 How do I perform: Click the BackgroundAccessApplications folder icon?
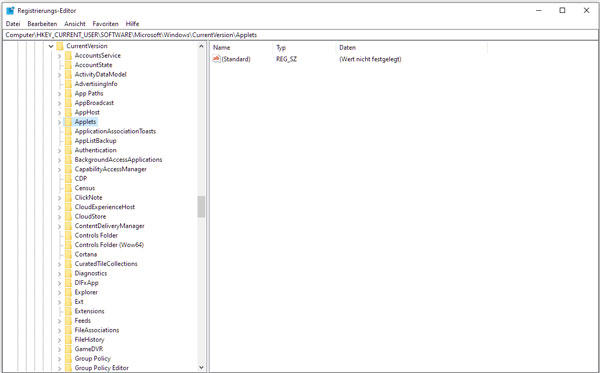[68, 160]
